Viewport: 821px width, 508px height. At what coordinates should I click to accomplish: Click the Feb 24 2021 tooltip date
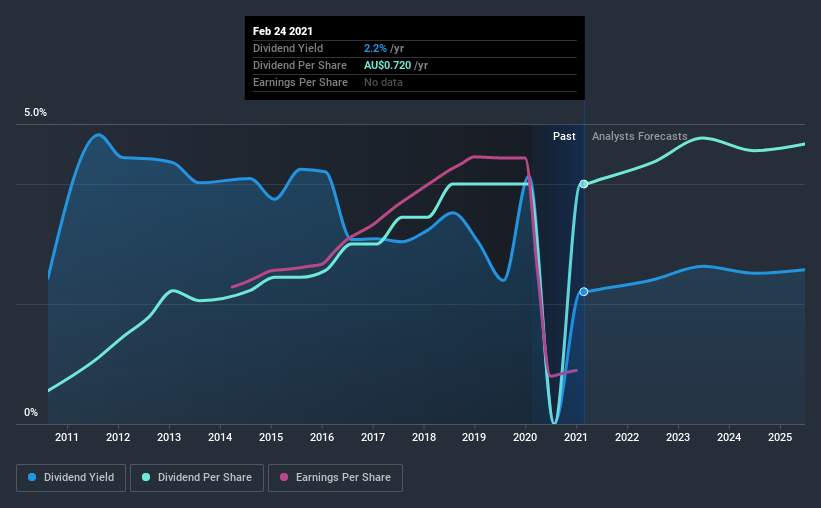283,31
